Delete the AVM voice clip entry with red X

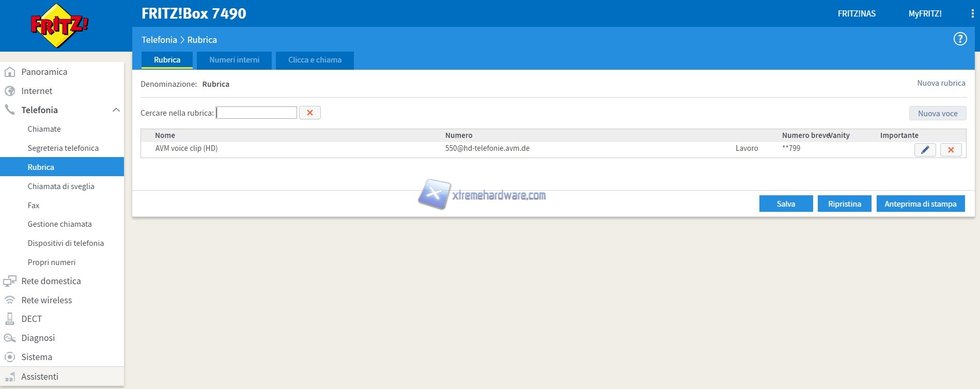pyautogui.click(x=951, y=150)
